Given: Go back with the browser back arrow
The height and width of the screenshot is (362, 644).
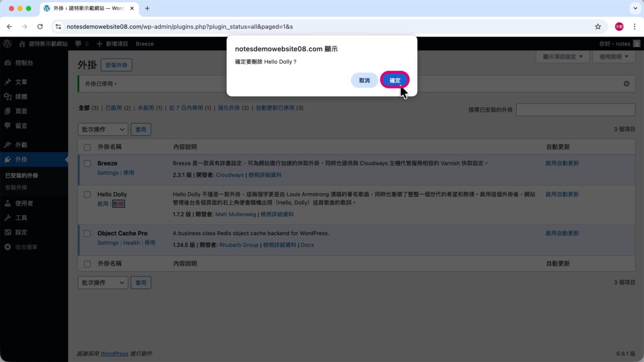Looking at the screenshot, I should [x=9, y=27].
